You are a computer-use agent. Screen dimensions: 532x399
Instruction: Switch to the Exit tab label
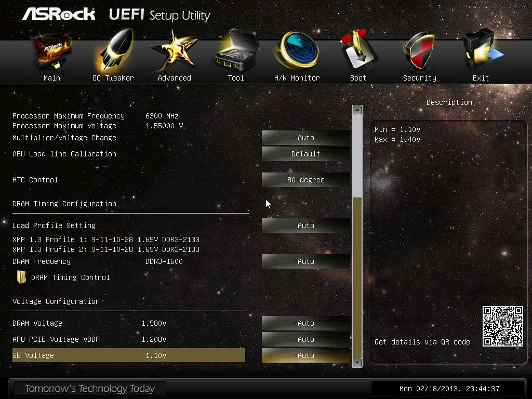point(481,78)
